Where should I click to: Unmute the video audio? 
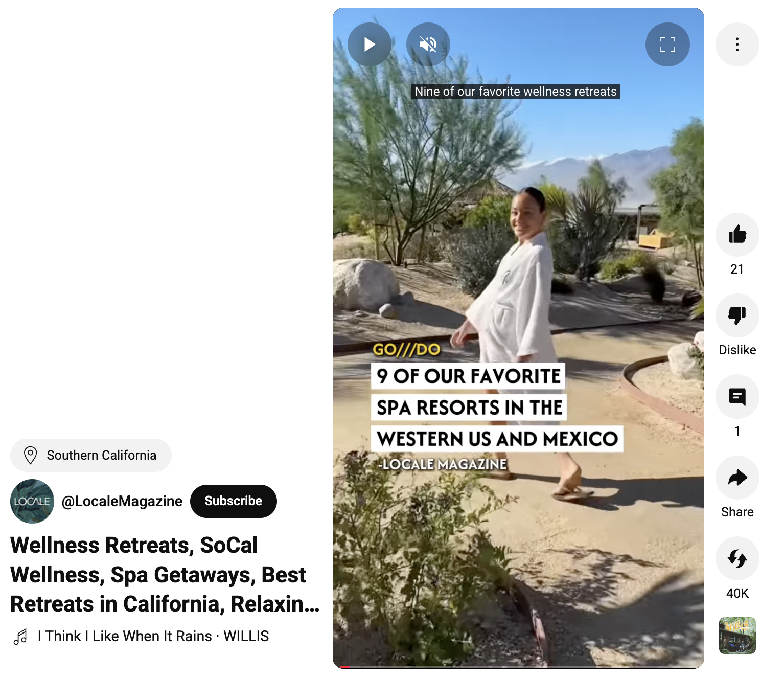coord(428,44)
